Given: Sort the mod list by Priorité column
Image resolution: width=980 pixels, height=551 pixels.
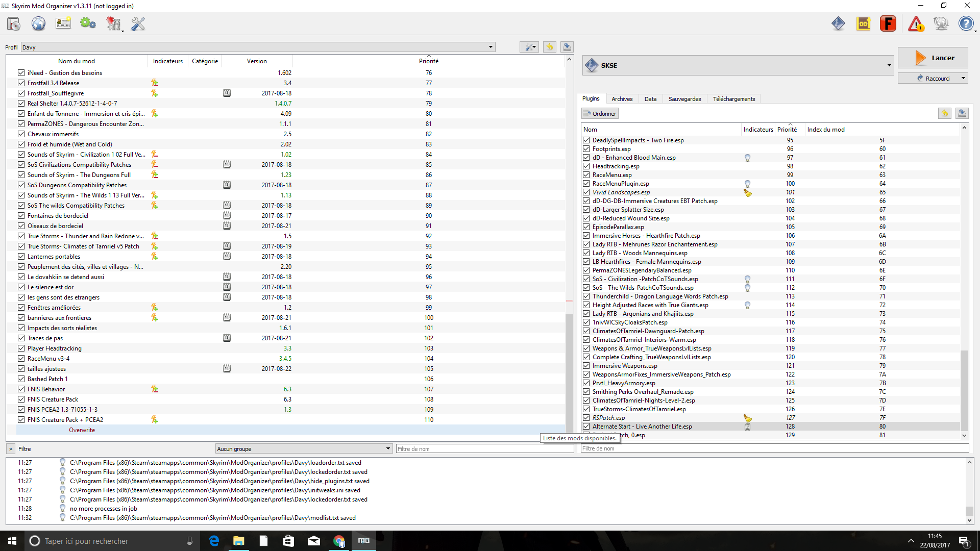Looking at the screenshot, I should (428, 61).
